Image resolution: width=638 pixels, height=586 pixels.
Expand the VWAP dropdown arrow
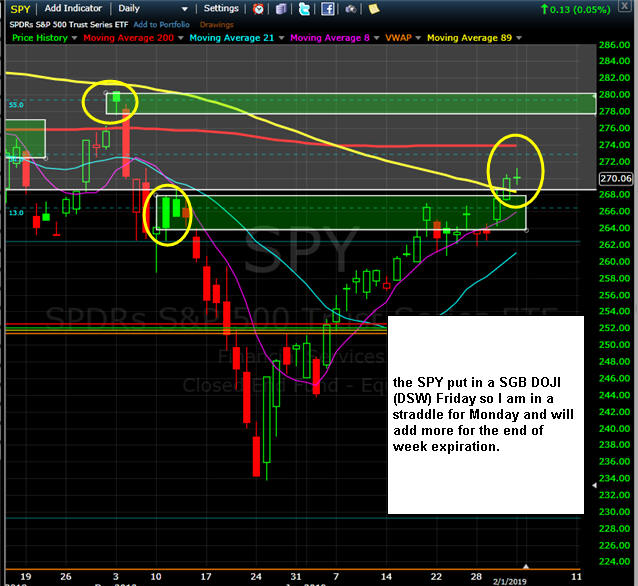coord(418,38)
